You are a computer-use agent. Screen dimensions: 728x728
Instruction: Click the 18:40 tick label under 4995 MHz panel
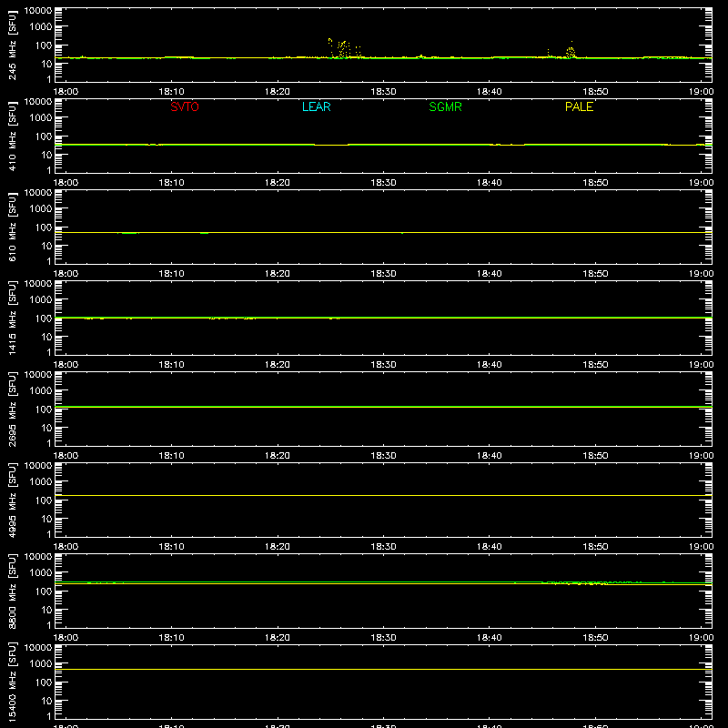click(489, 547)
